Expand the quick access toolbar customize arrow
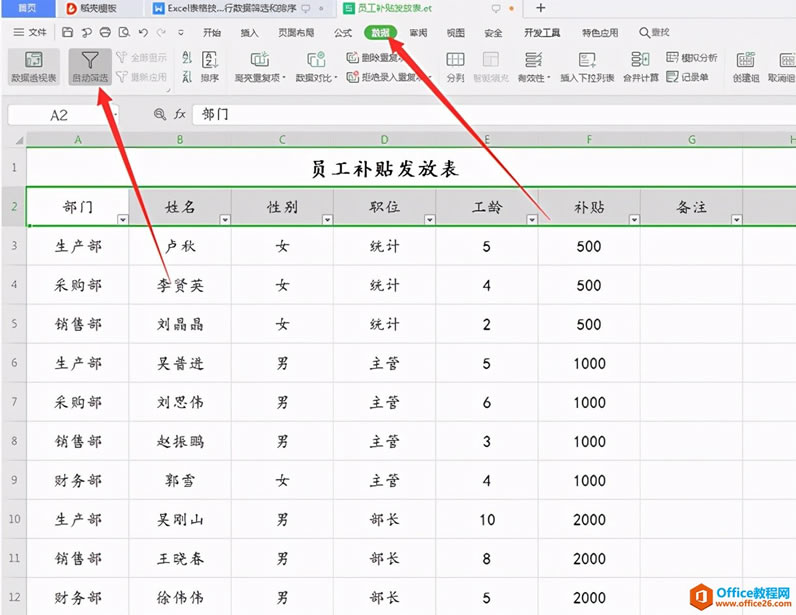The width and height of the screenshot is (796, 615). pyautogui.click(x=181, y=33)
